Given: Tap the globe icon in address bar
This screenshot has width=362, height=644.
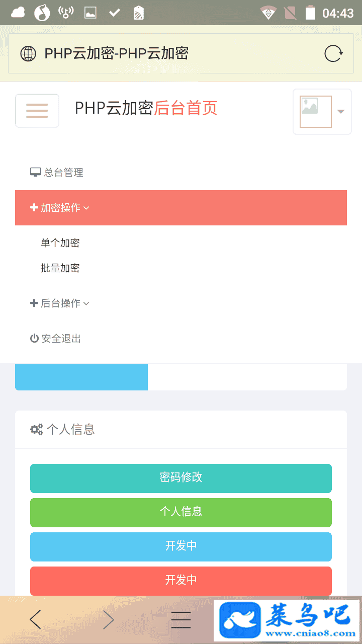Looking at the screenshot, I should tap(28, 53).
